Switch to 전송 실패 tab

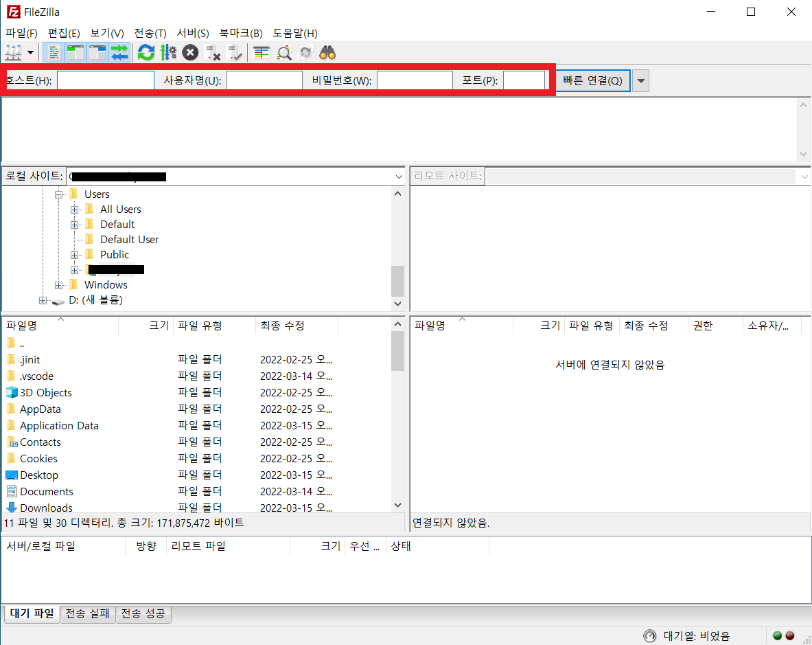[88, 614]
